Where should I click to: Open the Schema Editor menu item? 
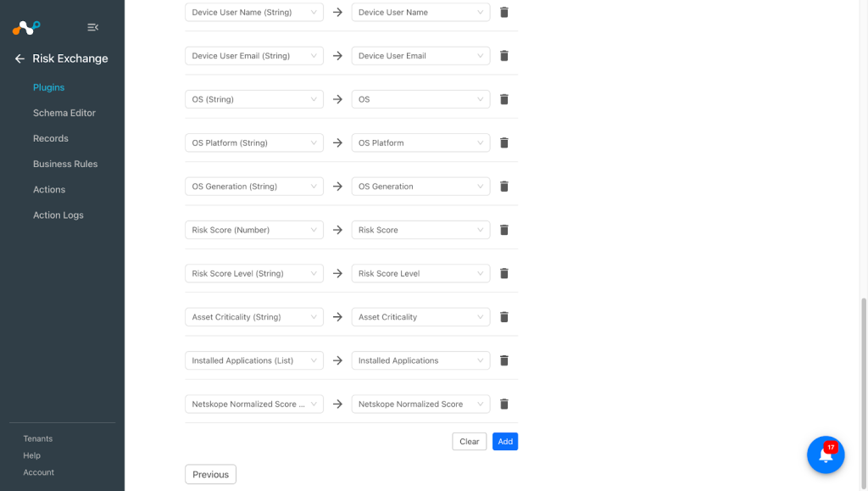point(64,113)
